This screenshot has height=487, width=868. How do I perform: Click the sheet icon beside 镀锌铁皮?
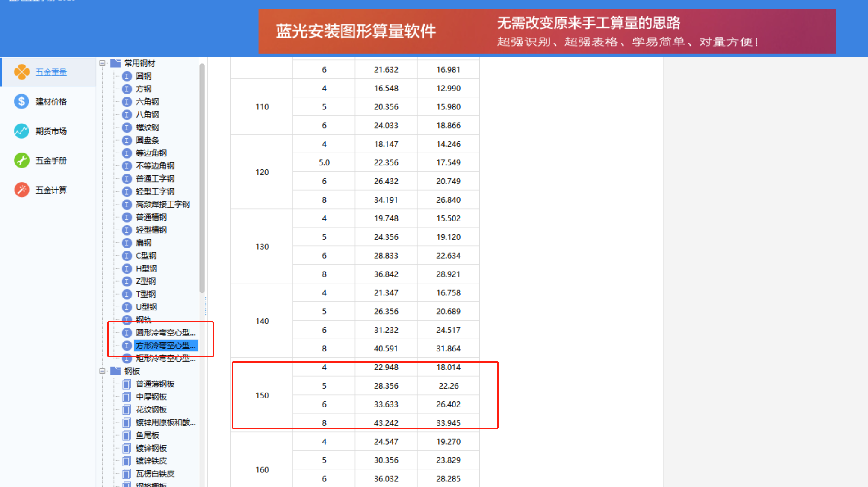[127, 461]
